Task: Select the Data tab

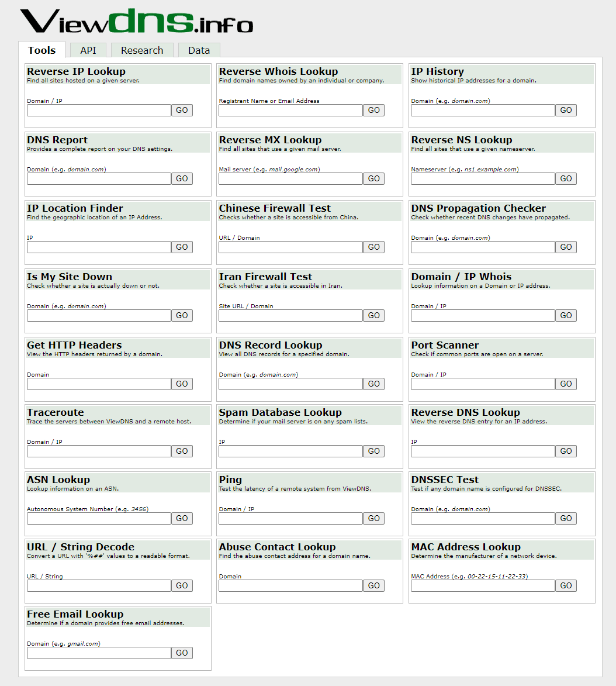Action: [199, 50]
